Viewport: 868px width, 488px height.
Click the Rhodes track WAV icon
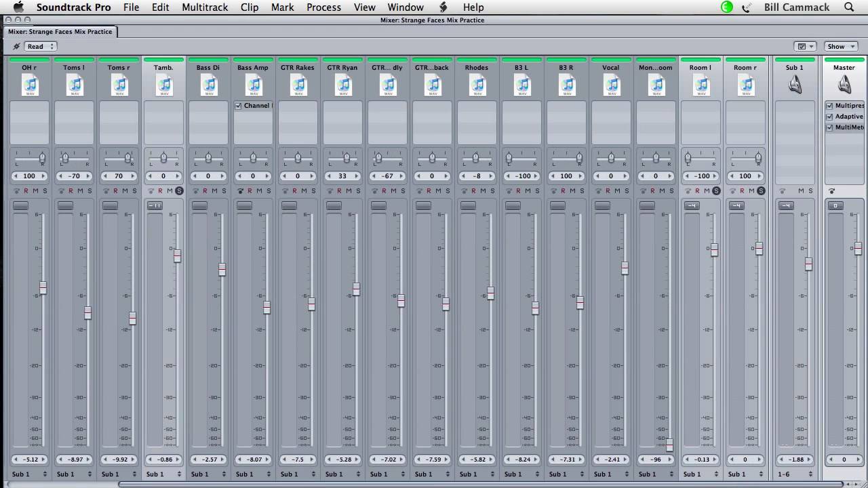(477, 85)
